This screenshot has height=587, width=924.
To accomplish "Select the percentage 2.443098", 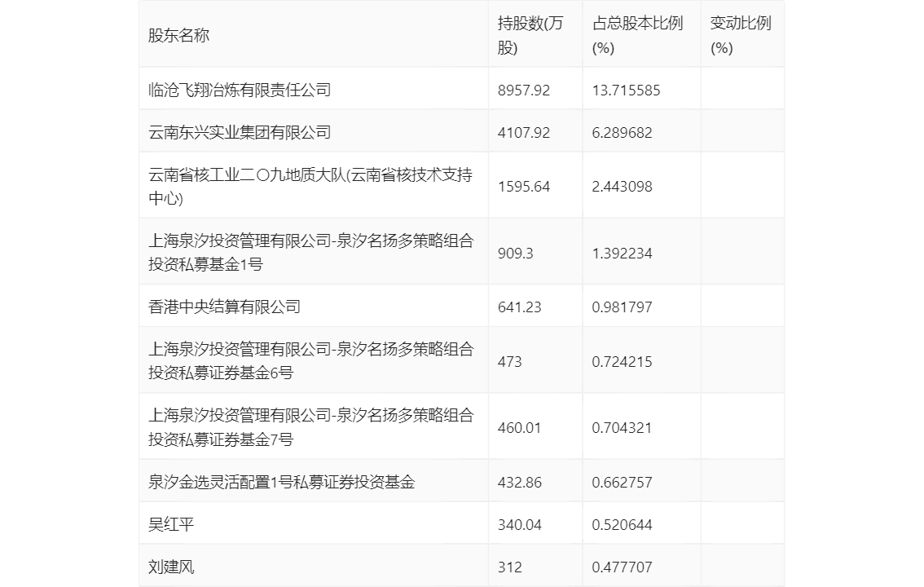I will tap(622, 187).
